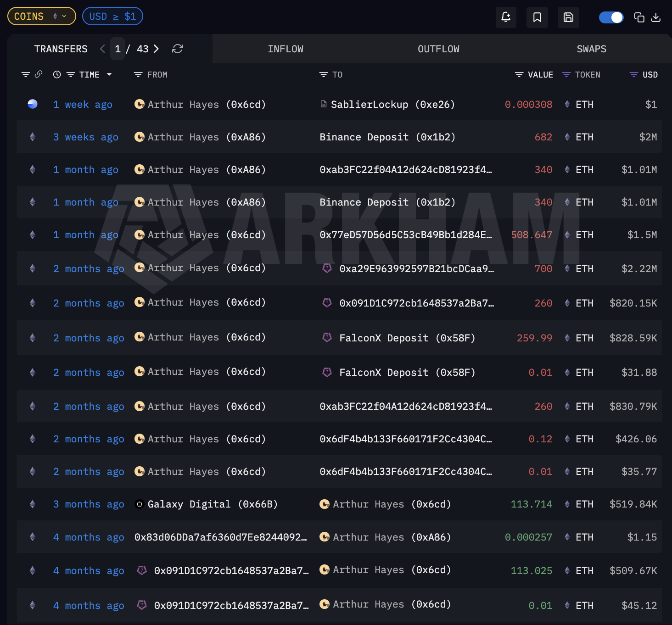Switch to the INFLOW tab
The height and width of the screenshot is (625, 672).
[286, 49]
